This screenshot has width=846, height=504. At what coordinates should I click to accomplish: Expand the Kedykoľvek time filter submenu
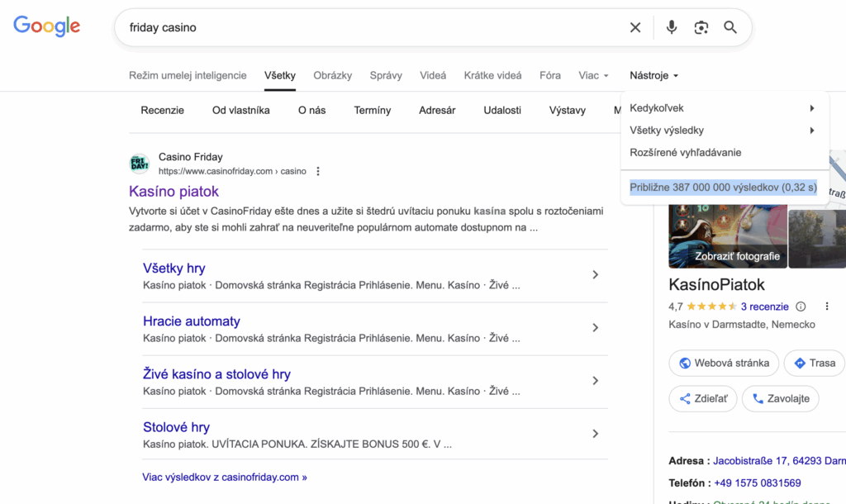click(723, 108)
